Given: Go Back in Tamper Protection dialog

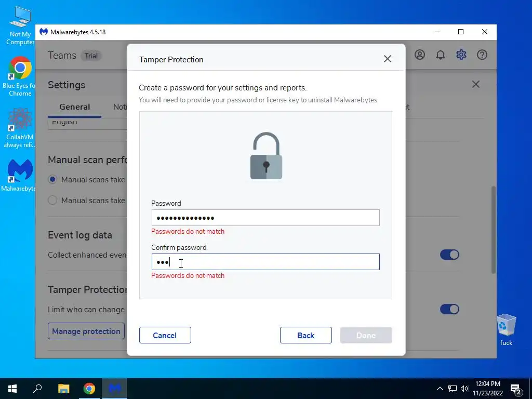Looking at the screenshot, I should click(305, 335).
